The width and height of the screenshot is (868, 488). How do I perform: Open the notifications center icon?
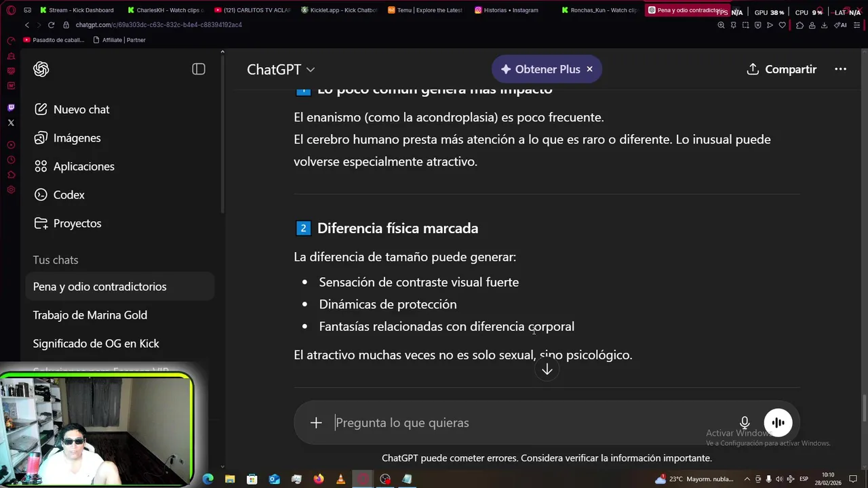[x=854, y=479]
